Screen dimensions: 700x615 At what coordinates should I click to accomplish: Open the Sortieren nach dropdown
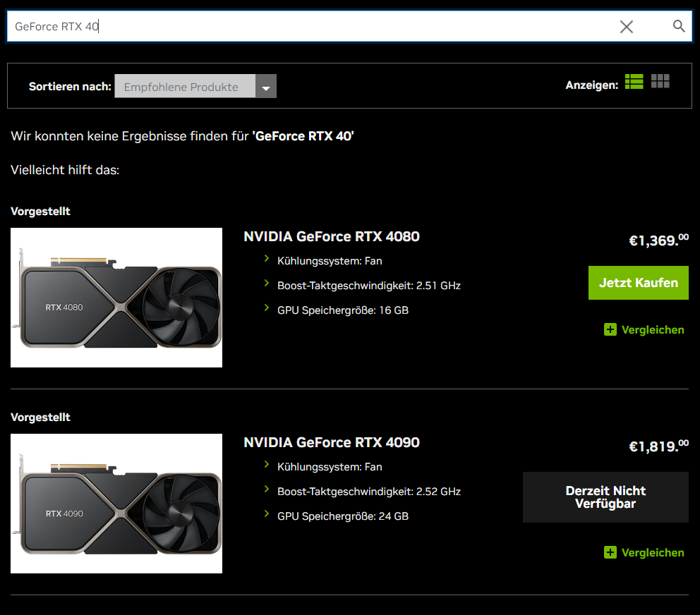[195, 86]
